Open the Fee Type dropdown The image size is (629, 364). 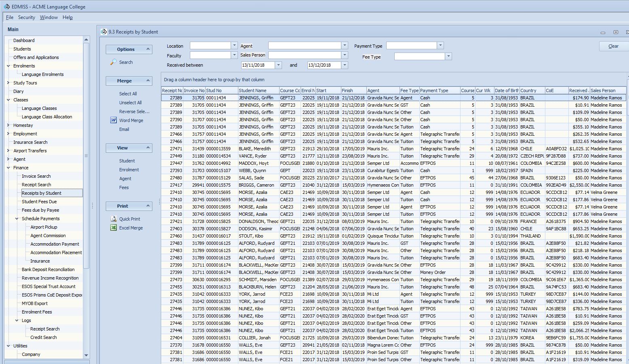coord(448,57)
